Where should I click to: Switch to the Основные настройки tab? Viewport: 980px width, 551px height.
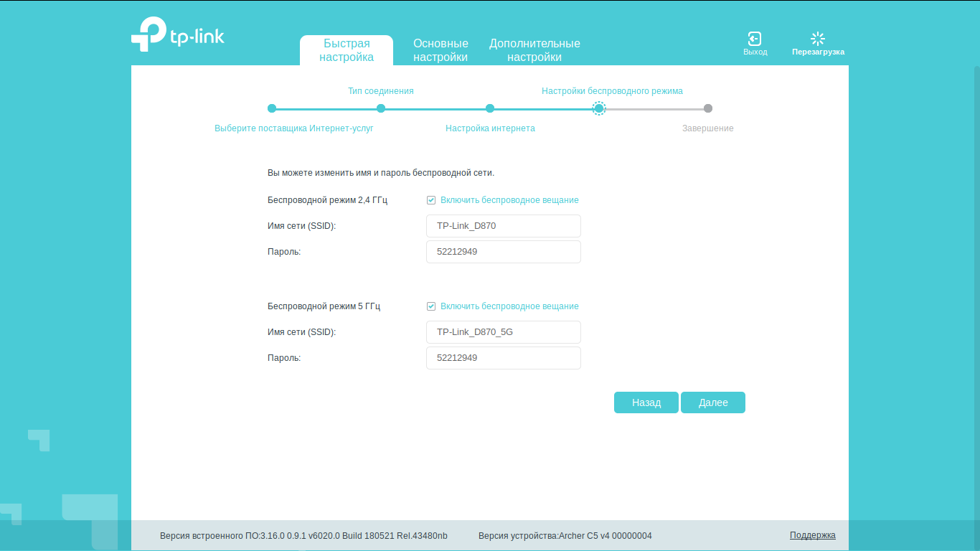point(440,50)
